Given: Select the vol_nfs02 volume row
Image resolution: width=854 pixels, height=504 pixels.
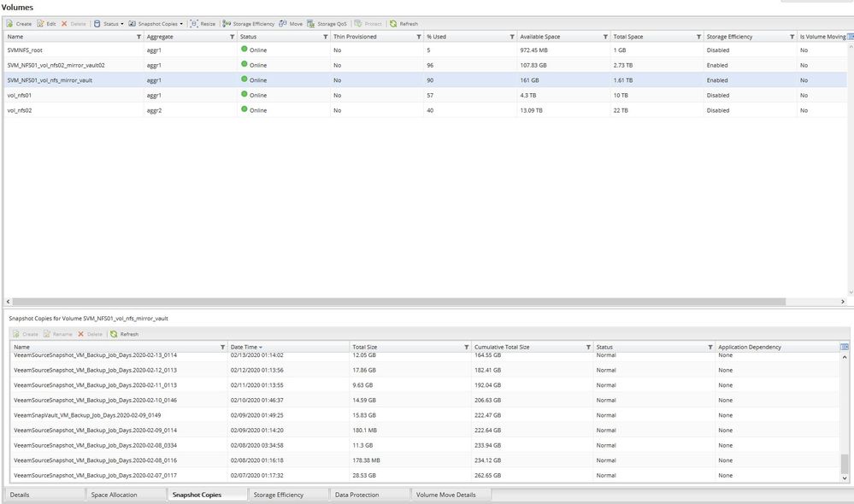Looking at the screenshot, I should [425, 110].
